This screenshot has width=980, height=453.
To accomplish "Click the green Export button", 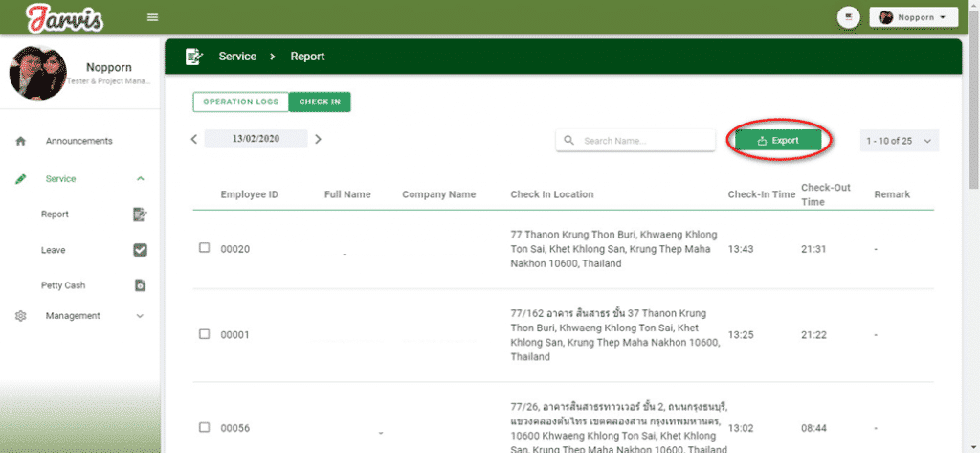I will coord(778,141).
